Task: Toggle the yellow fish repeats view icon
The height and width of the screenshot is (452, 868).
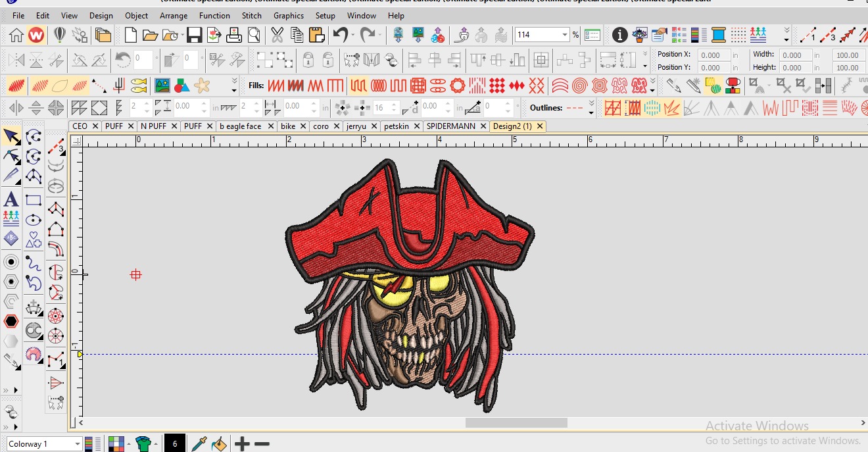Action: pyautogui.click(x=139, y=86)
